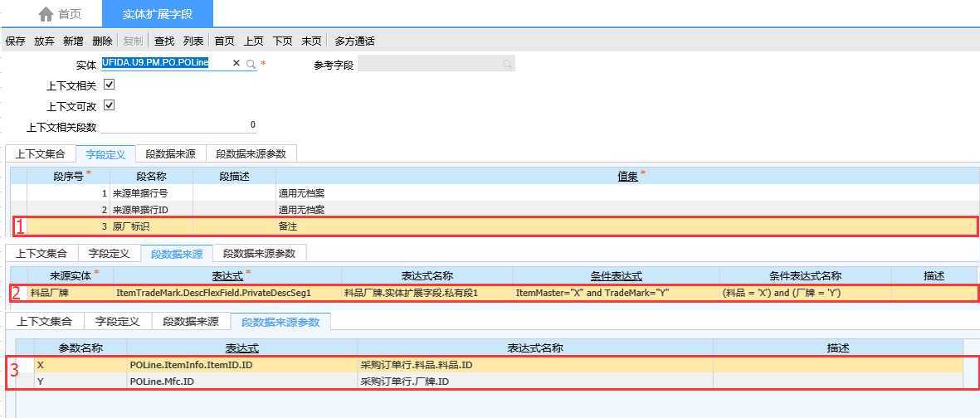Select highlighted 段数据来源参数 tab in third panel
Screen dimensions: 980x418
(x=280, y=322)
